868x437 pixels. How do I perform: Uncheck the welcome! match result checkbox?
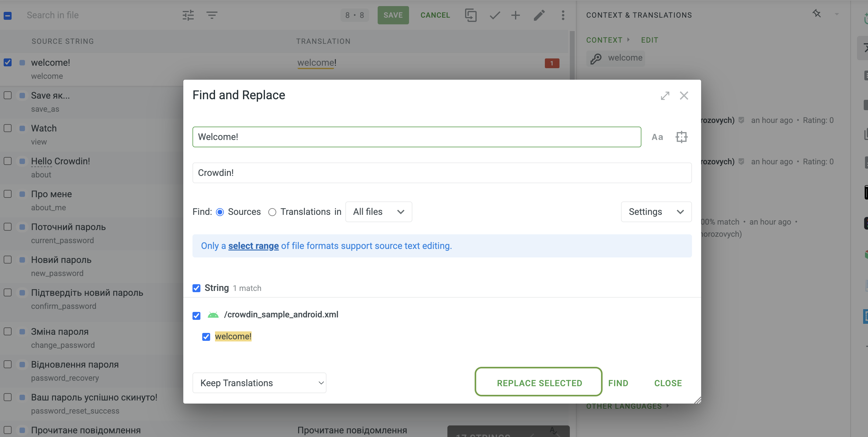tap(206, 337)
